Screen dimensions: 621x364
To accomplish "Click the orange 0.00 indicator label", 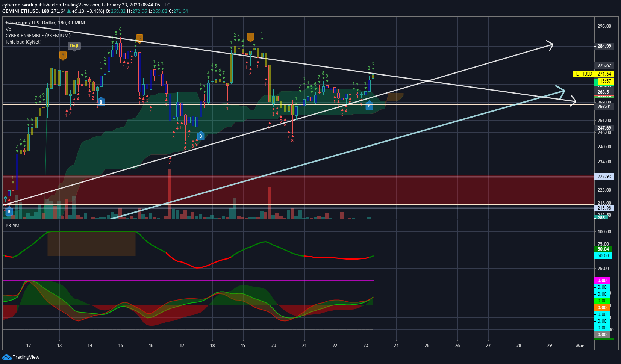I will click(602, 308).
